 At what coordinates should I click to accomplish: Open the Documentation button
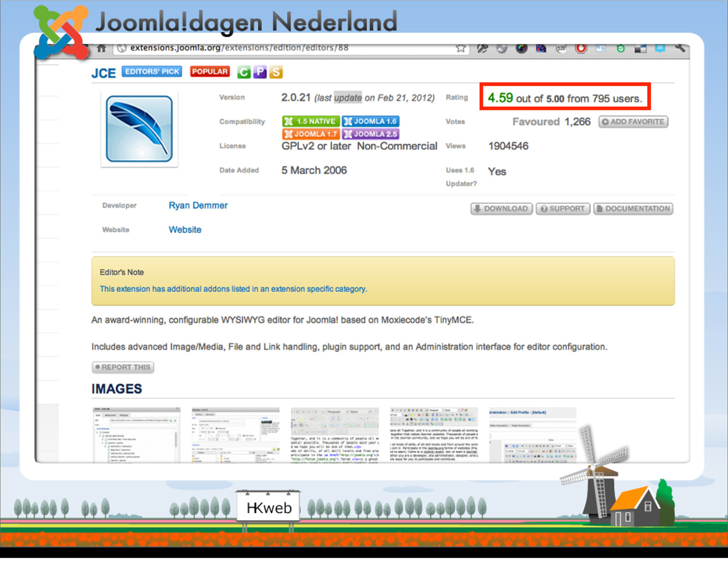tap(633, 209)
